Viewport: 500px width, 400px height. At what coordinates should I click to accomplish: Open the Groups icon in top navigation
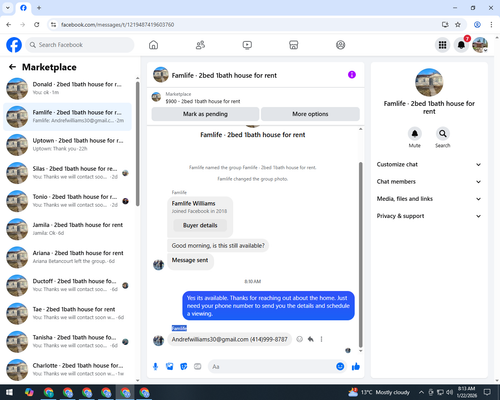(x=340, y=45)
